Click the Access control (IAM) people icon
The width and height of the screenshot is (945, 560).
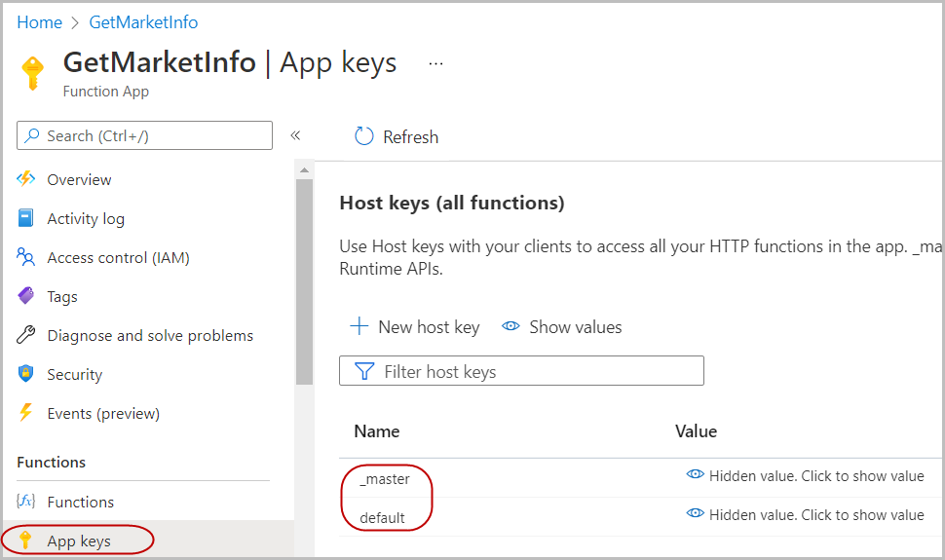click(x=26, y=257)
